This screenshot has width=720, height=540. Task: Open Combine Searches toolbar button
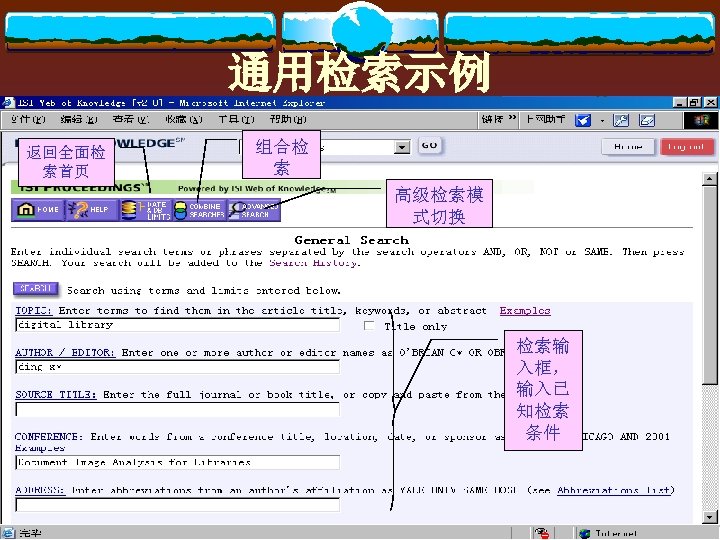[199, 210]
